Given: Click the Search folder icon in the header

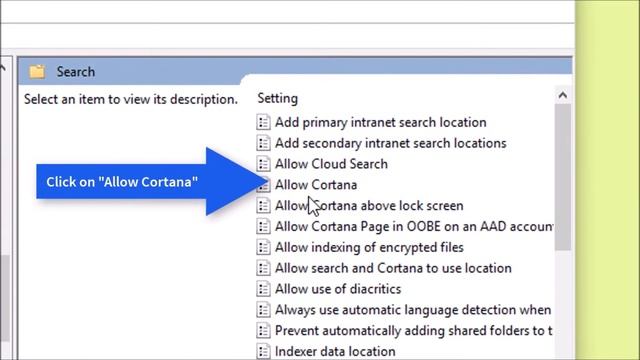Looking at the screenshot, I should (x=37, y=71).
